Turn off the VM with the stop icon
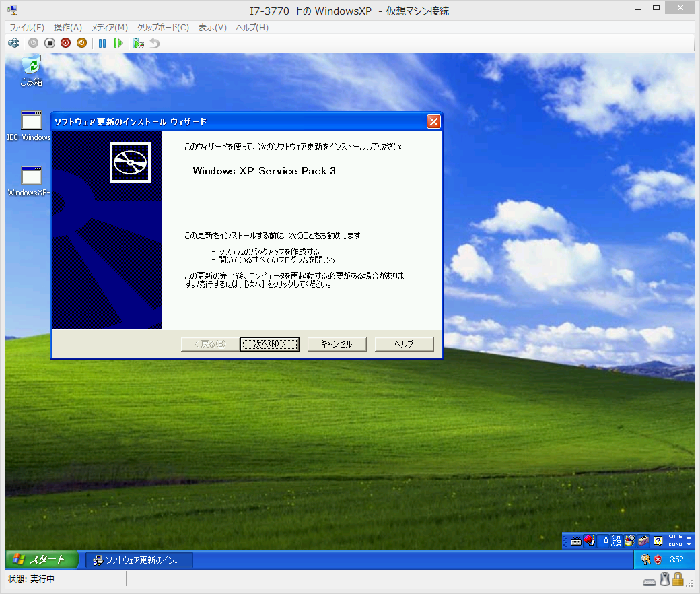Image resolution: width=700 pixels, height=594 pixels. (x=50, y=43)
